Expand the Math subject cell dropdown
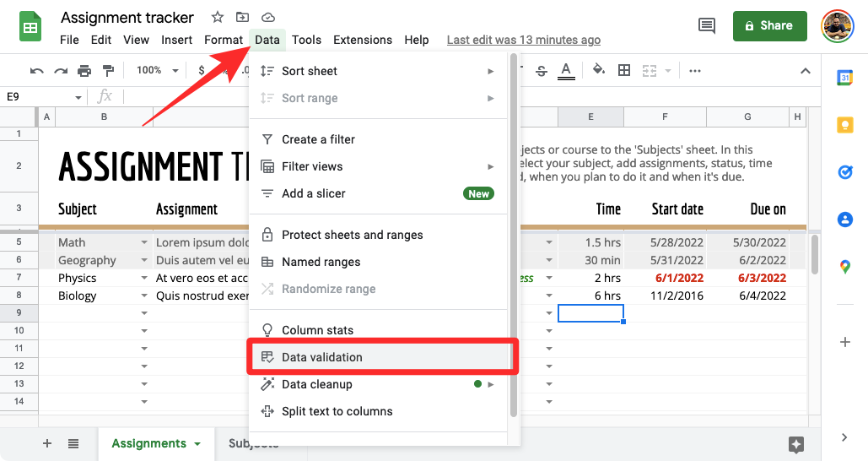 click(144, 243)
